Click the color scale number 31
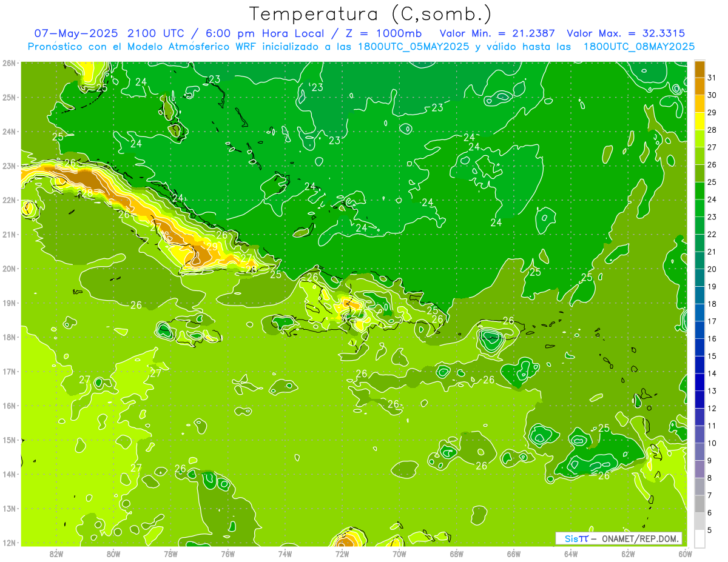Image resolution: width=728 pixels, height=562 pixels. click(712, 78)
